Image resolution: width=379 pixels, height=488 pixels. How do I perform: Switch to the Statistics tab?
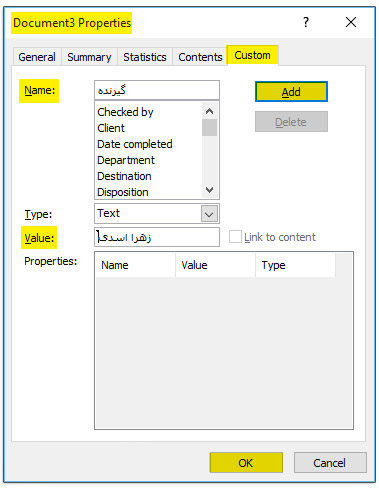tap(145, 57)
